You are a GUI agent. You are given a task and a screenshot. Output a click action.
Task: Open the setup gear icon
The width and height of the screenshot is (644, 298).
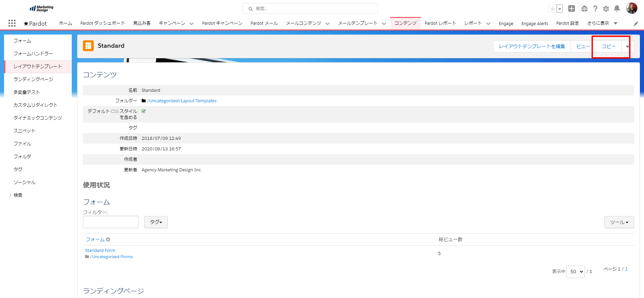click(606, 9)
